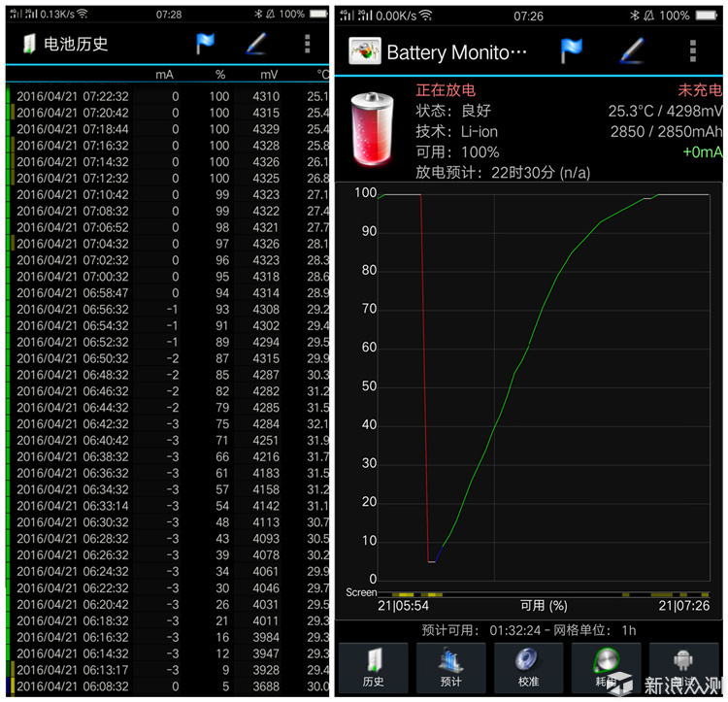
Task: Tap the flag icon in Battery Monitor header
Action: 573,50
